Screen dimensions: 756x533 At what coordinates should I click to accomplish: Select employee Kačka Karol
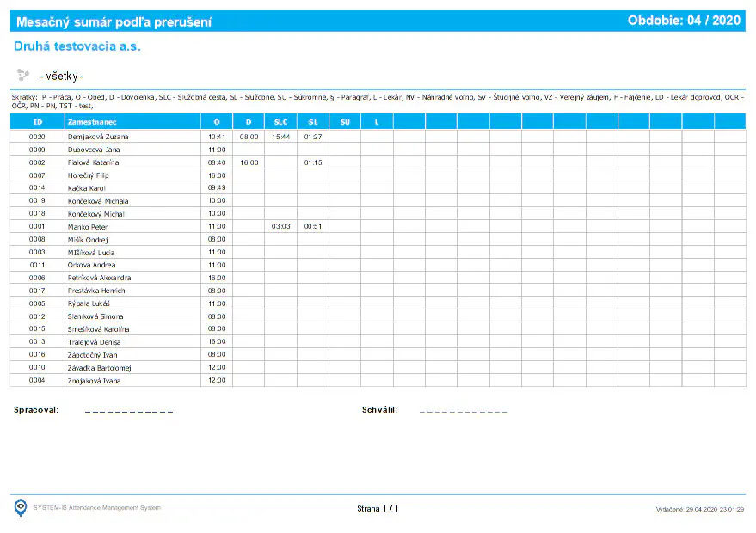(86, 188)
